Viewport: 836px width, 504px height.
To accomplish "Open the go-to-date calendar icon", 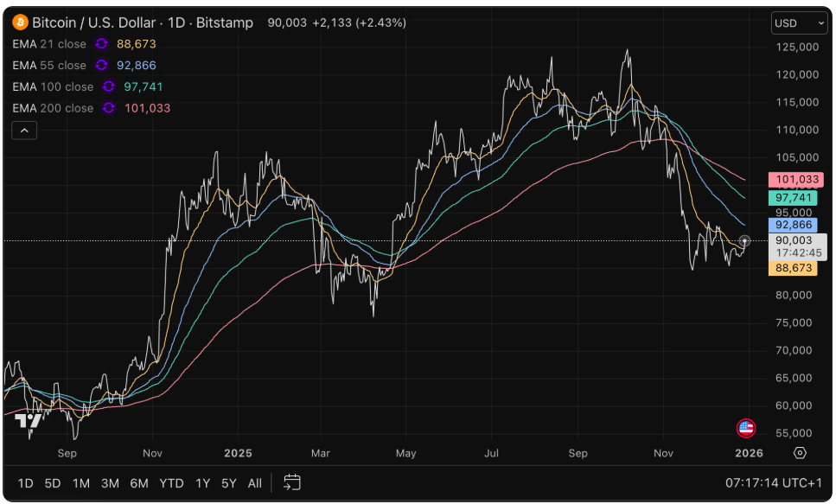I will (x=291, y=482).
